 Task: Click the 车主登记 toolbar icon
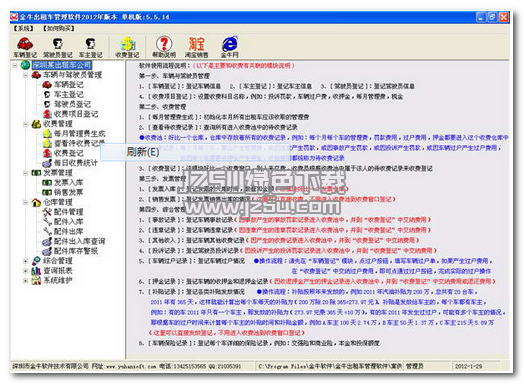(x=90, y=47)
